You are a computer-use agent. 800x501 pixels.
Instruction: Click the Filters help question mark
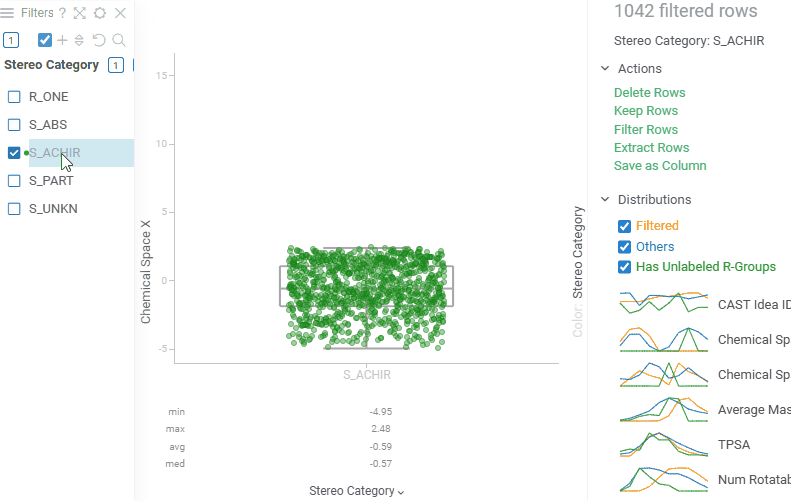tap(62, 13)
